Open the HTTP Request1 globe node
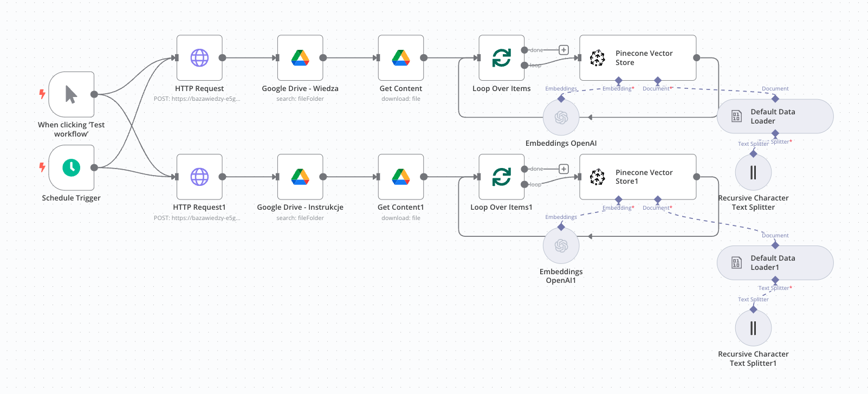 pyautogui.click(x=199, y=177)
